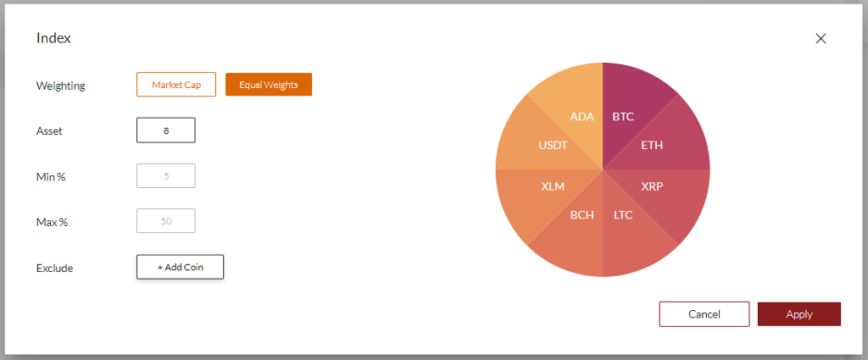868x360 pixels.
Task: Close the Index dialog with X
Action: point(821,38)
